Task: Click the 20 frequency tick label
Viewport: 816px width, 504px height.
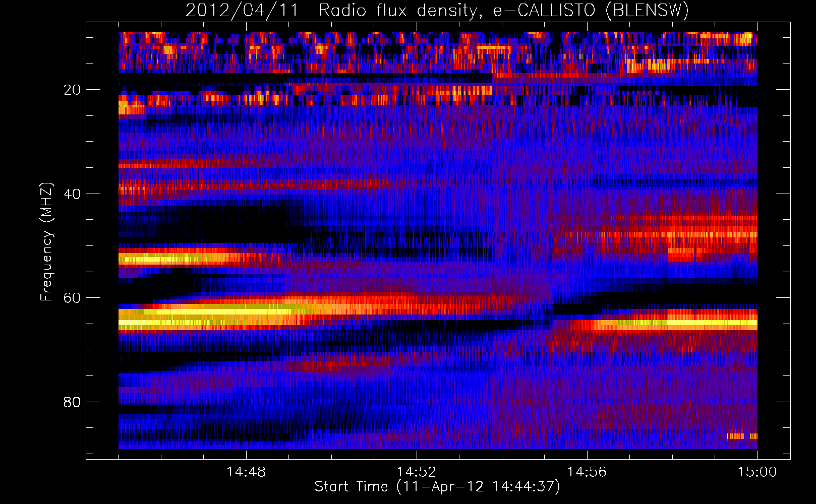Action: pos(72,90)
